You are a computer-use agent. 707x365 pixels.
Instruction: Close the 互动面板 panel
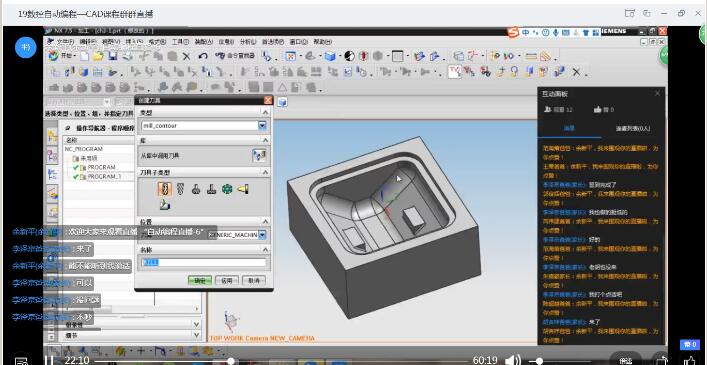(657, 93)
